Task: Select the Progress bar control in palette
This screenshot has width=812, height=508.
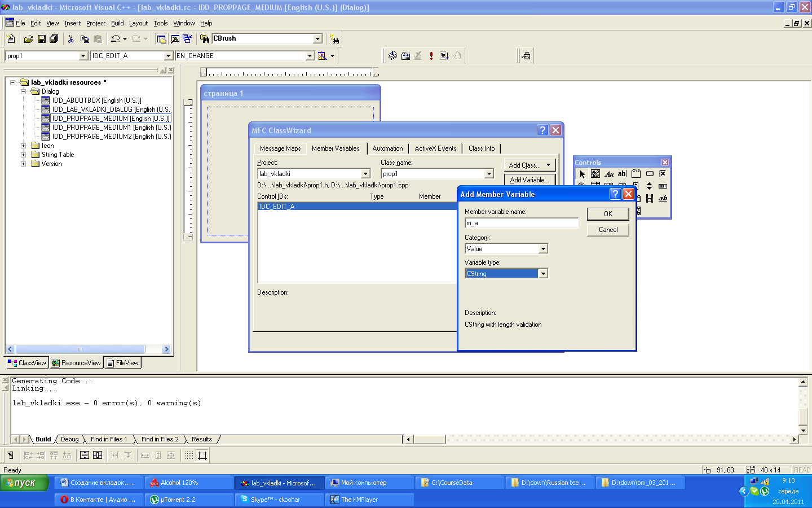Action: 663,186
